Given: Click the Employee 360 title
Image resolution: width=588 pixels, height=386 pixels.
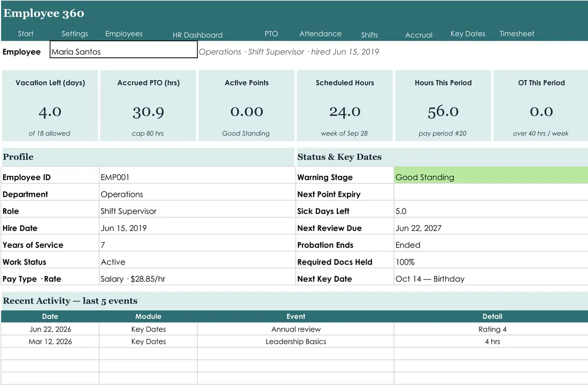Looking at the screenshot, I should coord(43,13).
